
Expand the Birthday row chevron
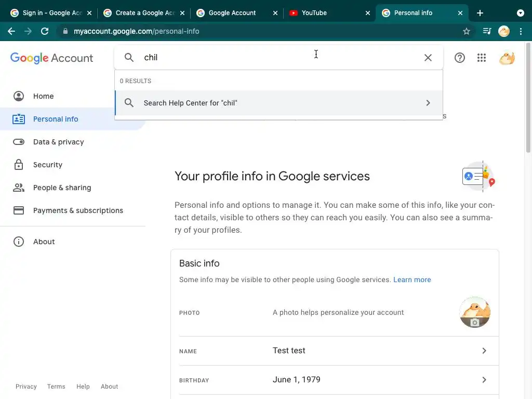(484, 380)
